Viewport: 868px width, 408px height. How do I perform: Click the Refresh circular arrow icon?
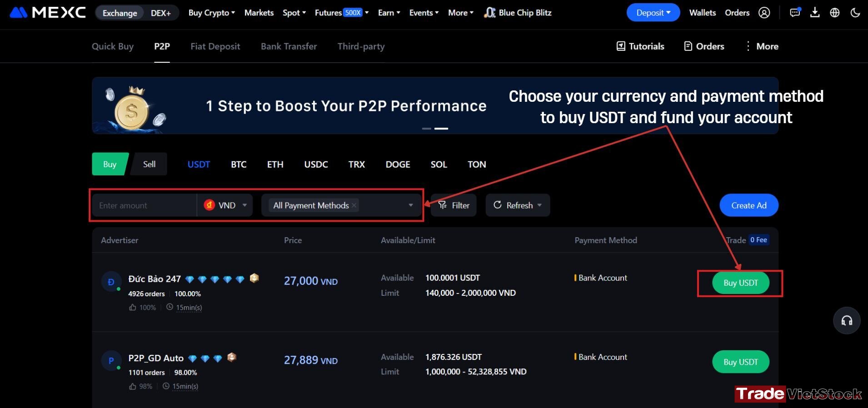coord(498,205)
